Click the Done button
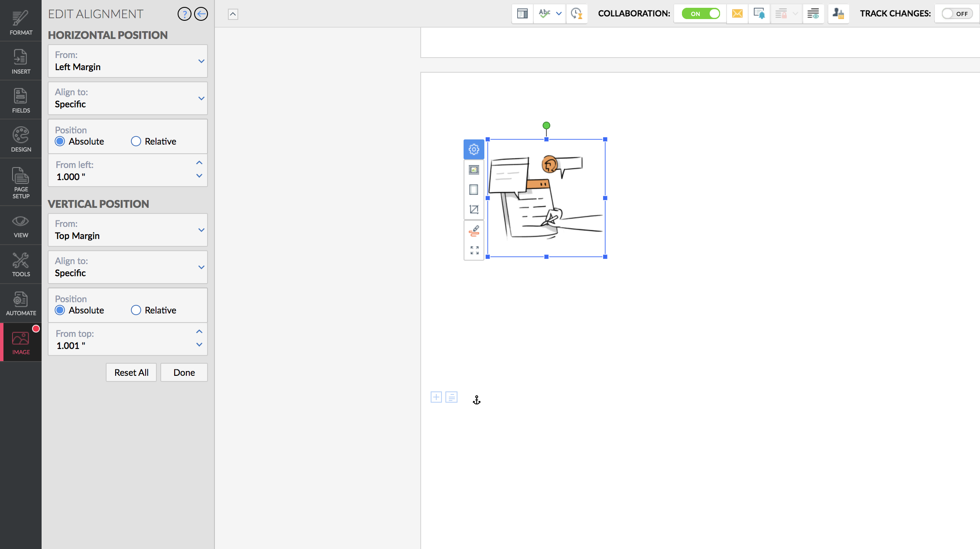 click(x=184, y=373)
